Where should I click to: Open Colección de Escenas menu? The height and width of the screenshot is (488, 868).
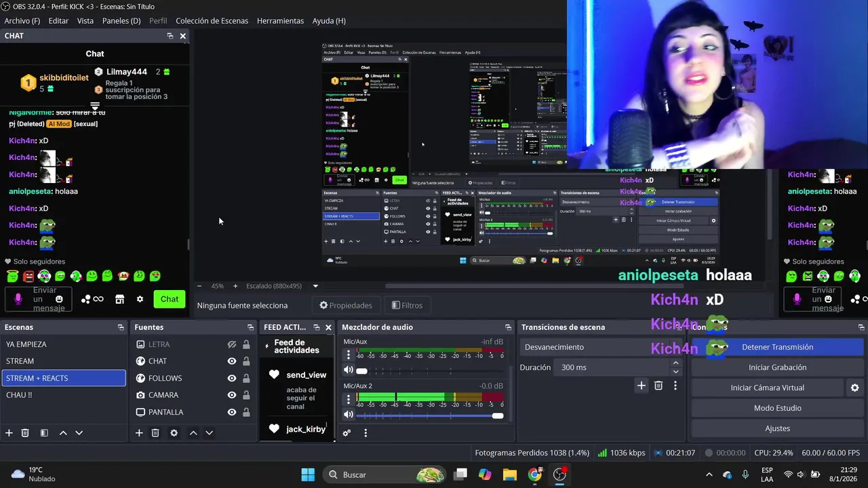212,21
